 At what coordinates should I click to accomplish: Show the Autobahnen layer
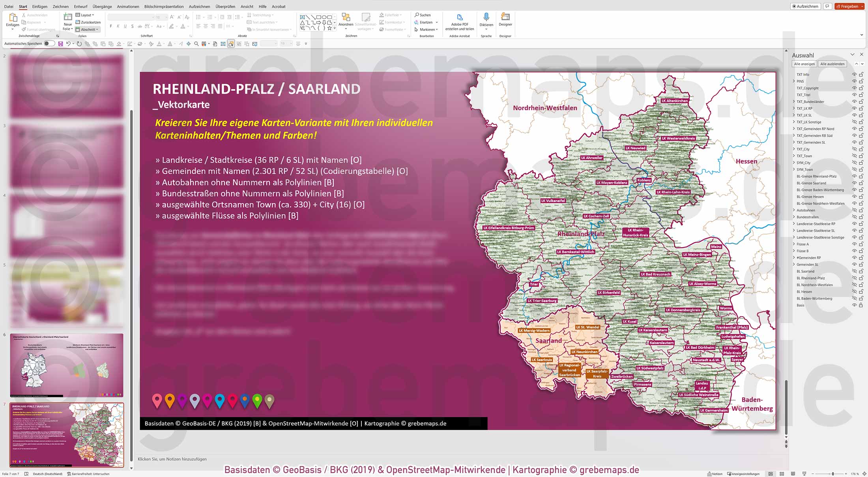(854, 210)
